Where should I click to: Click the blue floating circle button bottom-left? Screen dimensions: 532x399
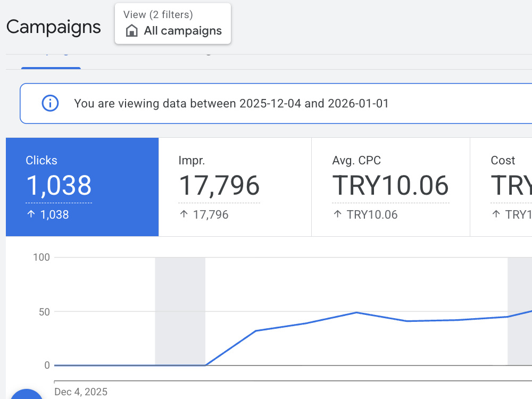tap(27, 394)
